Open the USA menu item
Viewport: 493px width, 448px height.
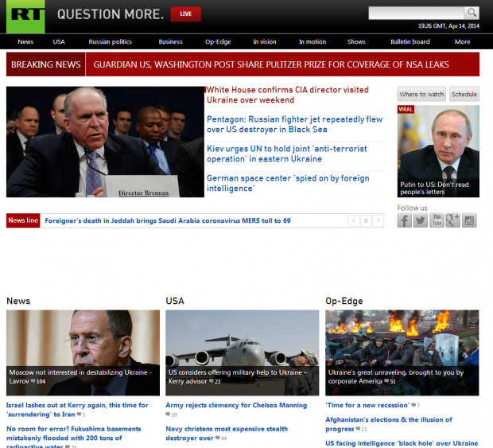coord(59,42)
